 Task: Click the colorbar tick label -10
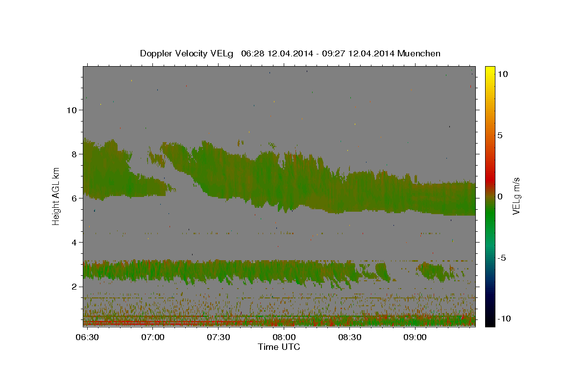click(504, 319)
